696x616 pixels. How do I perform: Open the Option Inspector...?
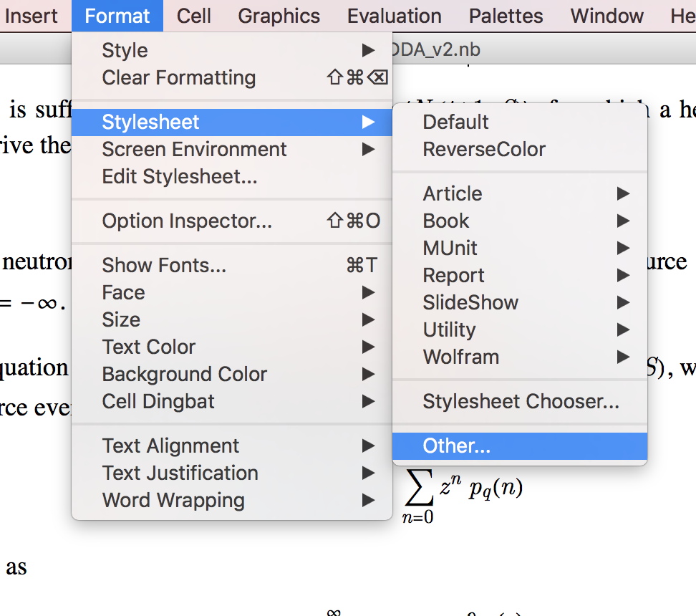tap(187, 221)
